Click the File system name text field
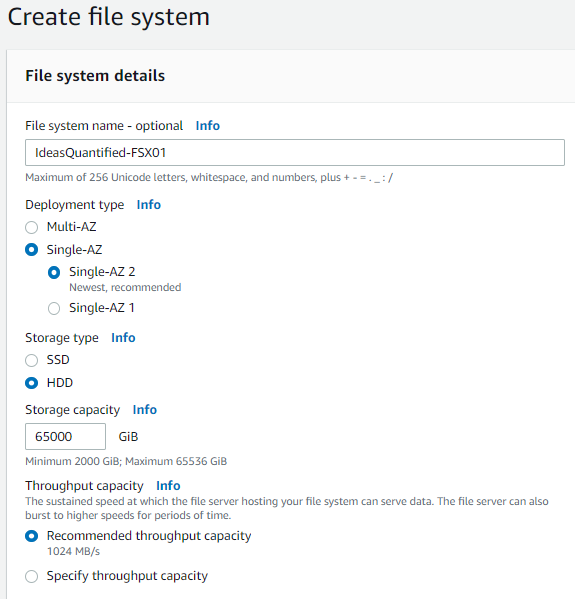The image size is (575, 599). coord(295,152)
